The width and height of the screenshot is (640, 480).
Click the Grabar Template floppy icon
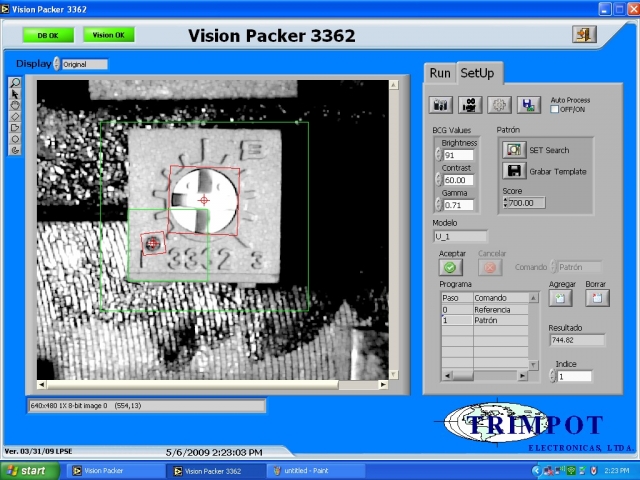(x=514, y=171)
